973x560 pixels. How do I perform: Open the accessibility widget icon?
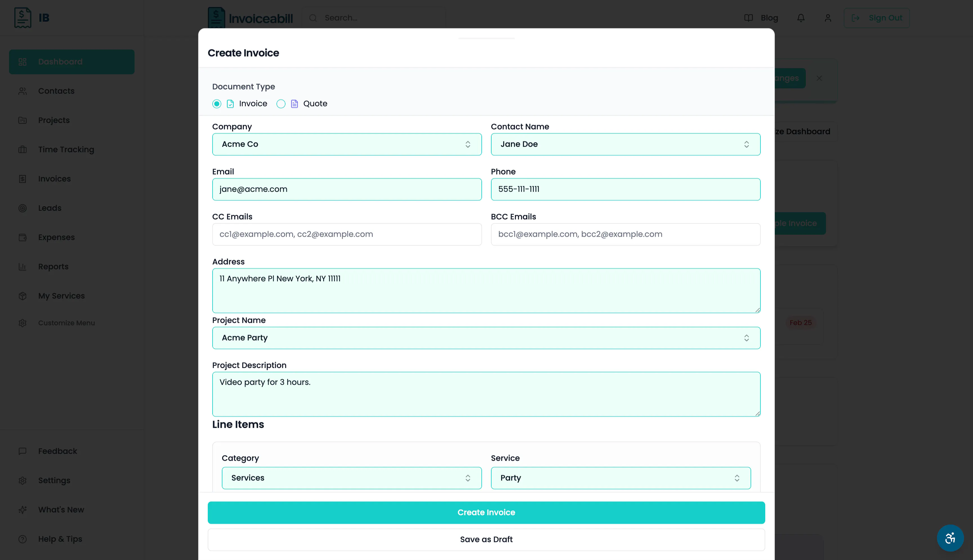coord(950,538)
